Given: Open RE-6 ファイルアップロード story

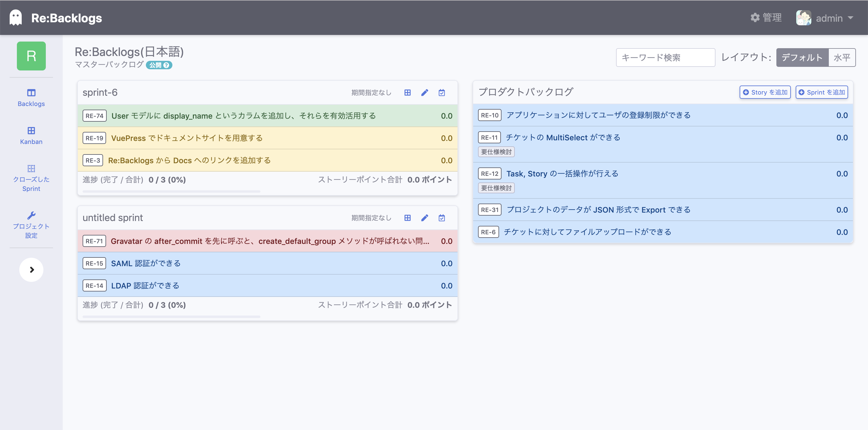Looking at the screenshot, I should [663, 232].
